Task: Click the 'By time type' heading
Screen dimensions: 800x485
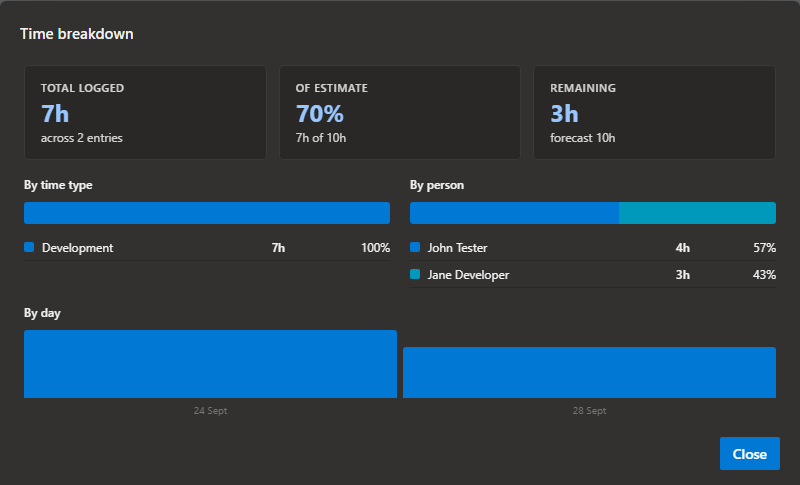Action: [58, 185]
